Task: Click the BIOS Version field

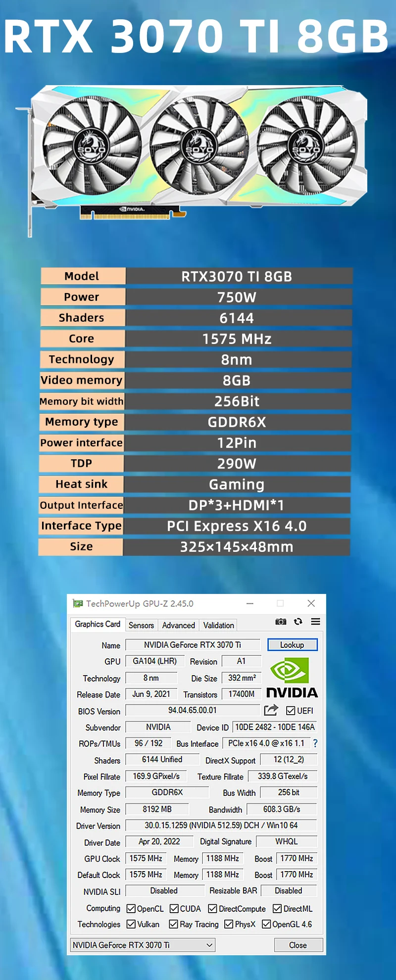Action: 193,710
